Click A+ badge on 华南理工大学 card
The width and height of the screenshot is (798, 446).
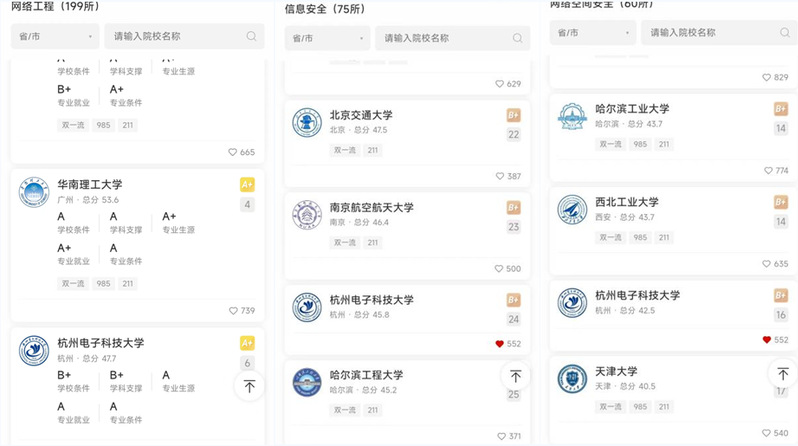pyautogui.click(x=247, y=184)
